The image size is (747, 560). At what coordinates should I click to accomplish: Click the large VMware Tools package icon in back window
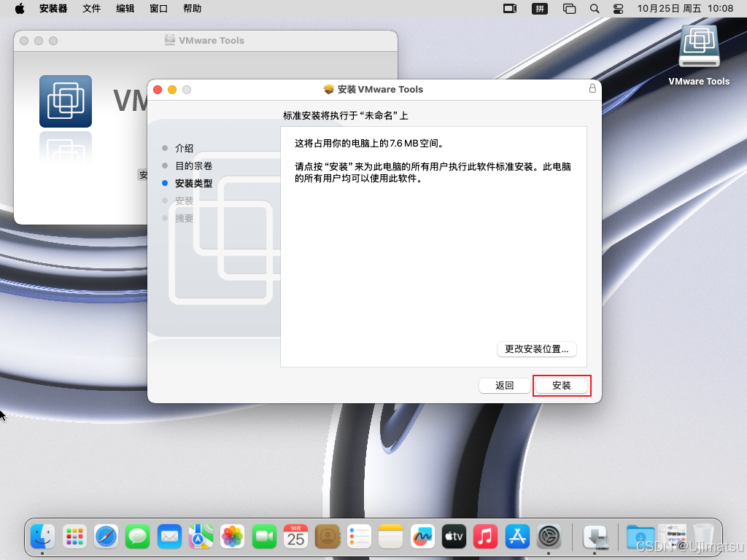click(66, 101)
